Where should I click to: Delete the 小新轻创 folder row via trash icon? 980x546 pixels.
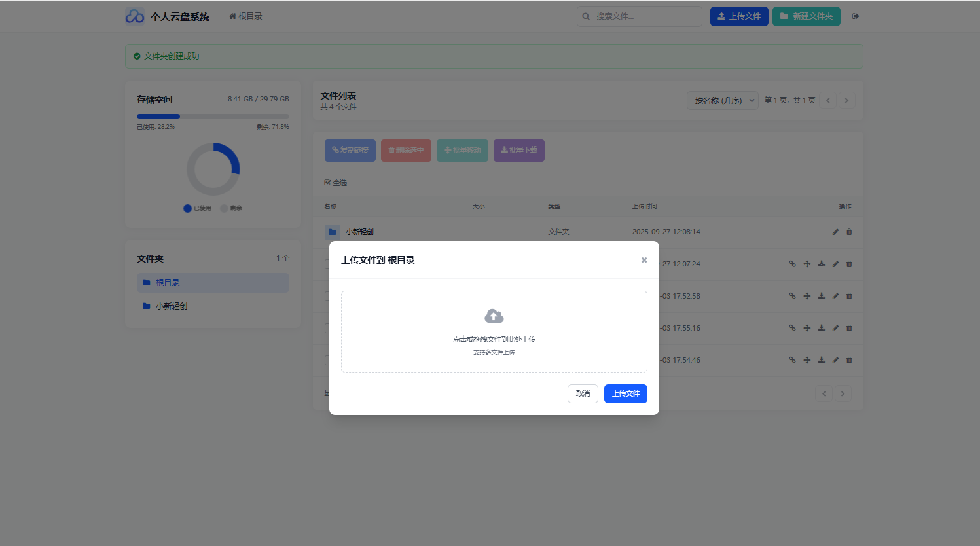pos(849,232)
